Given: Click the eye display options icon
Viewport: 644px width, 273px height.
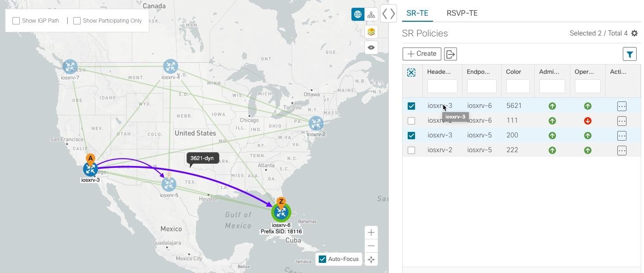Looking at the screenshot, I should (x=371, y=47).
